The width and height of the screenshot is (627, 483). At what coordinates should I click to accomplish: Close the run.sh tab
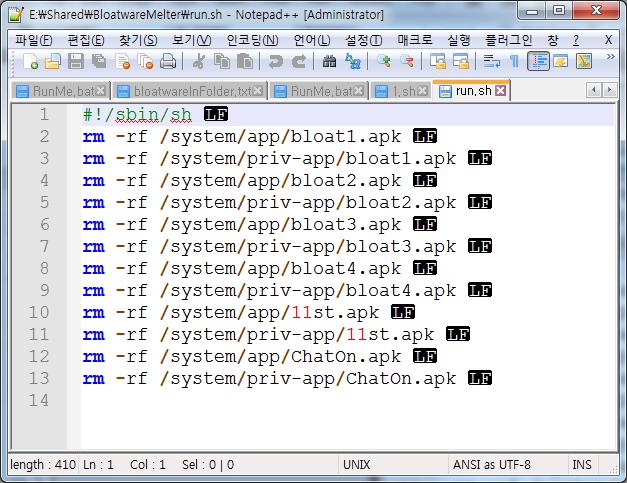[501, 91]
